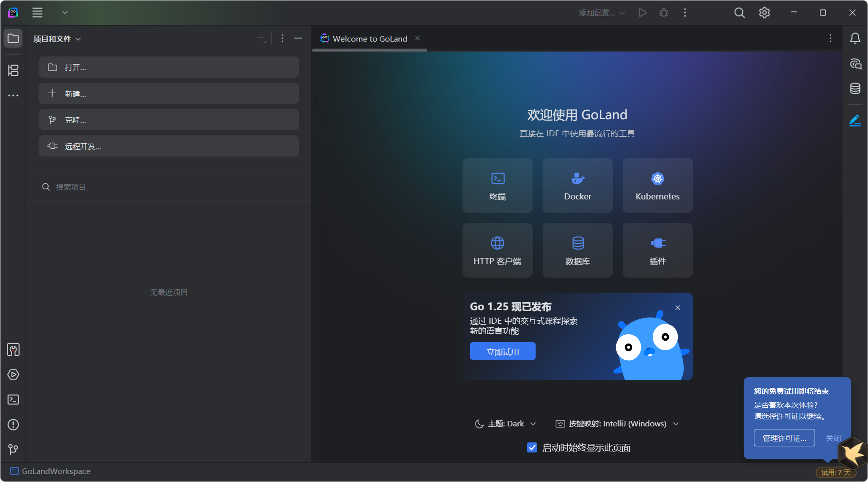Open the Docker card
868x482 pixels.
point(578,186)
